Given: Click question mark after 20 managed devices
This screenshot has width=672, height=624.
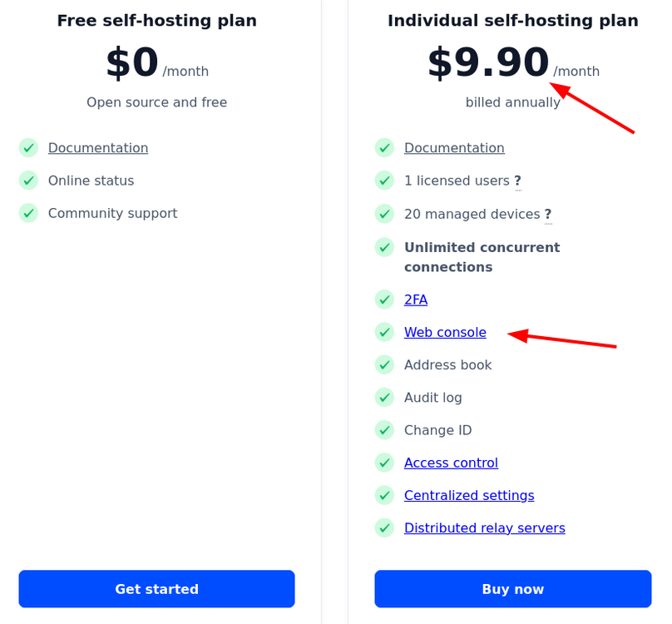Looking at the screenshot, I should [548, 214].
